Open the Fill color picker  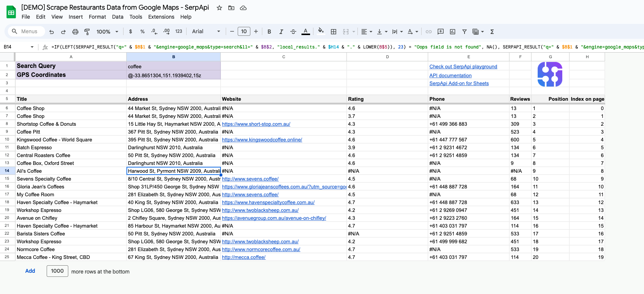(x=321, y=31)
